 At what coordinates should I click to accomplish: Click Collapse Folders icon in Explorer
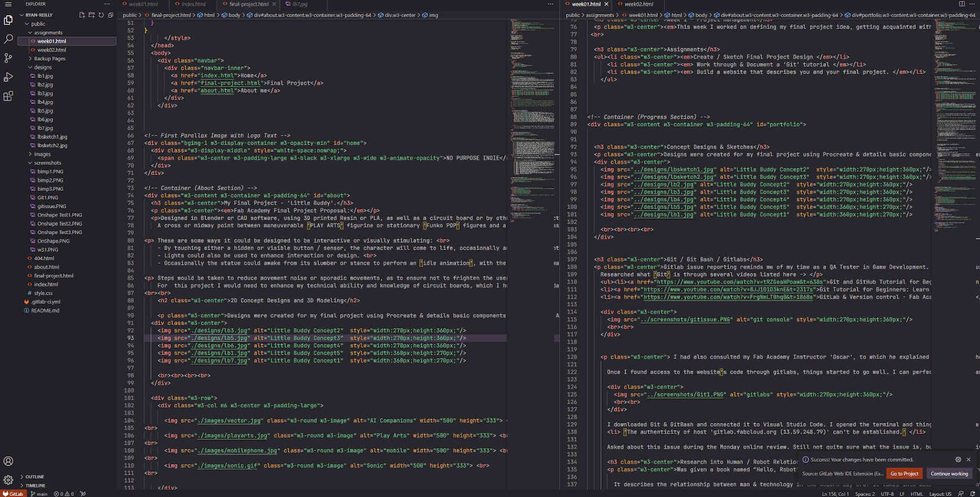(x=111, y=15)
